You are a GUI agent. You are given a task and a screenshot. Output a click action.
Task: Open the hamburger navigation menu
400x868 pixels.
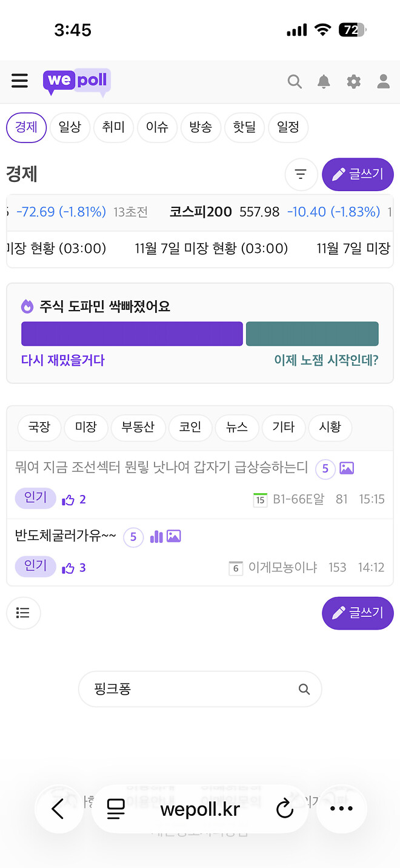point(19,81)
